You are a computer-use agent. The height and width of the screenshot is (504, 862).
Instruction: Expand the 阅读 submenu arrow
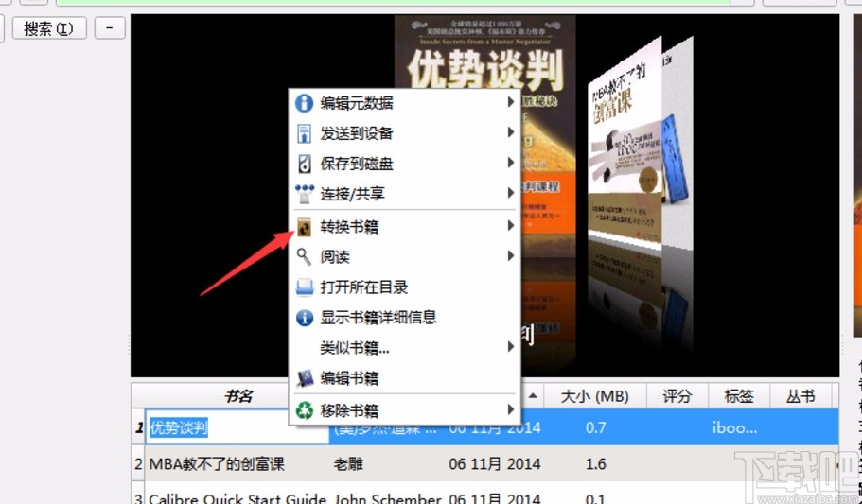pyautogui.click(x=511, y=256)
